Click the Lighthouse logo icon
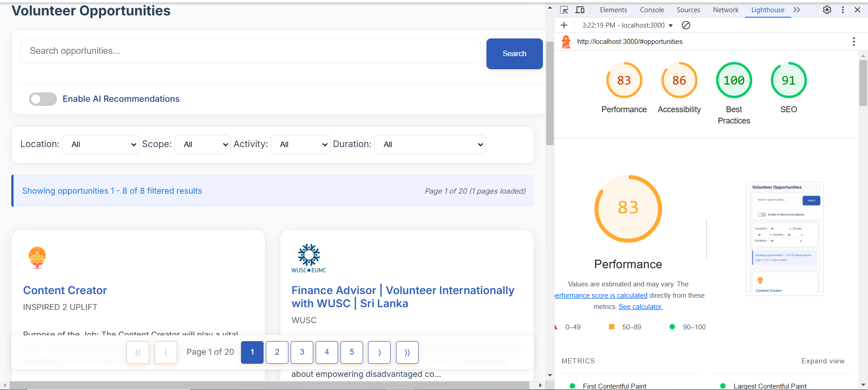 (x=566, y=42)
